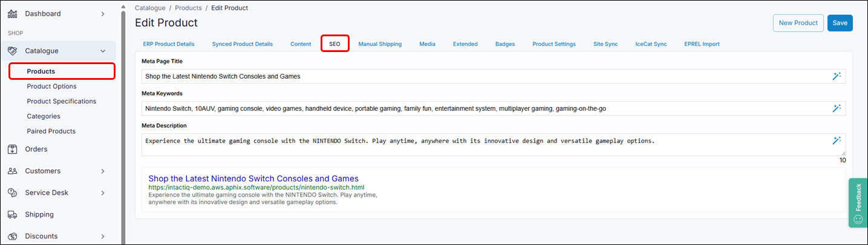The image size is (868, 245).
Task: Save the product changes
Action: tap(840, 23)
